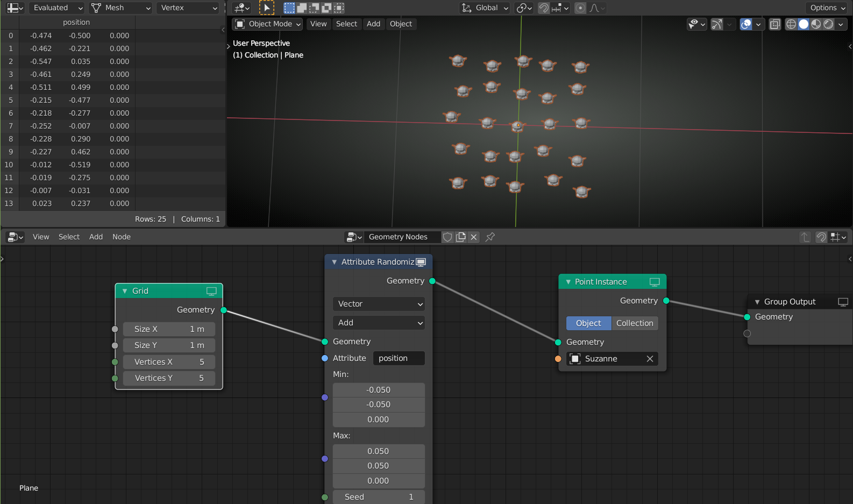Toggle node editor snapping
Image resolution: width=853 pixels, height=504 pixels.
click(821, 237)
